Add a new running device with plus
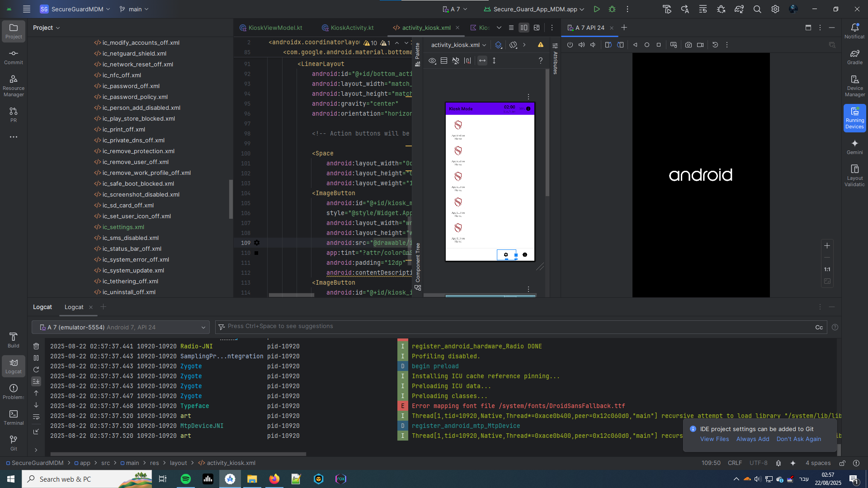The image size is (868, 488). click(x=624, y=28)
